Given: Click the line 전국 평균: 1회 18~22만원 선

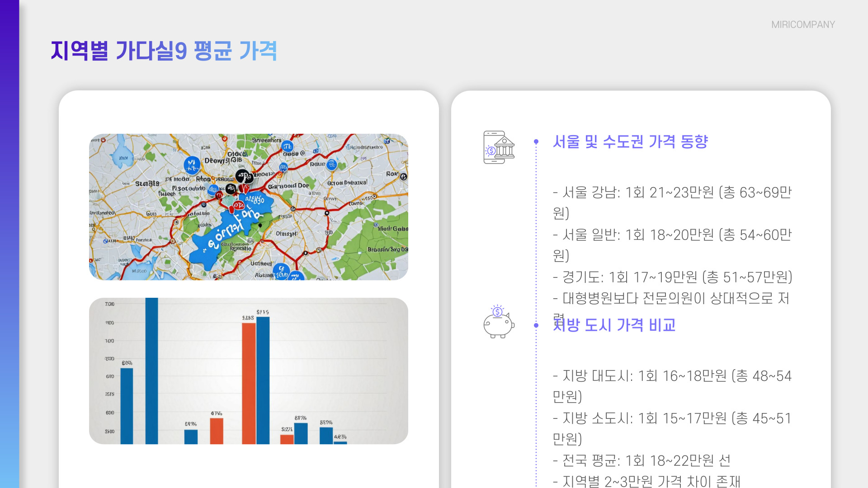Looking at the screenshot, I should [642, 460].
